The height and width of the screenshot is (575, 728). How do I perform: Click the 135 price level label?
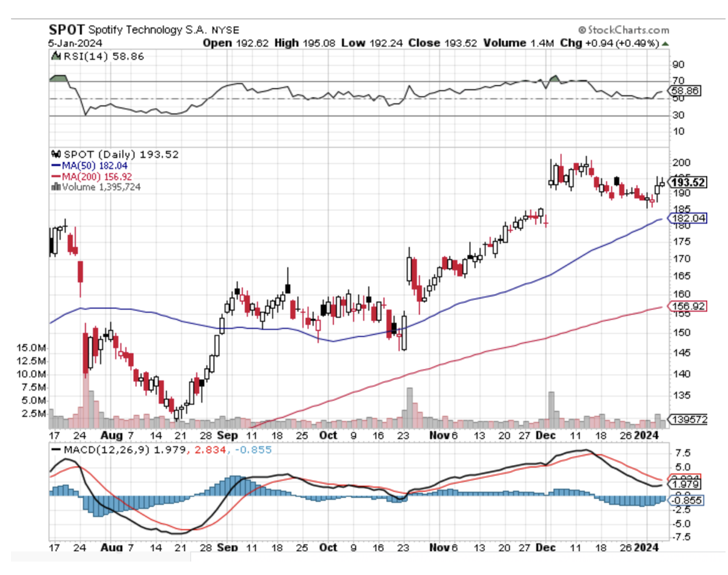pos(682,396)
